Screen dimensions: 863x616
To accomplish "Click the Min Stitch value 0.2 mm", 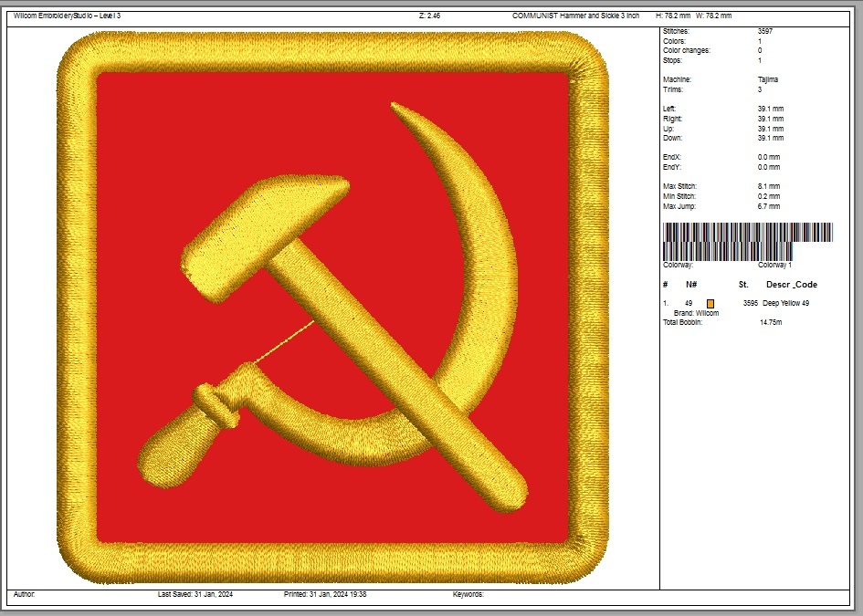I will [x=769, y=196].
